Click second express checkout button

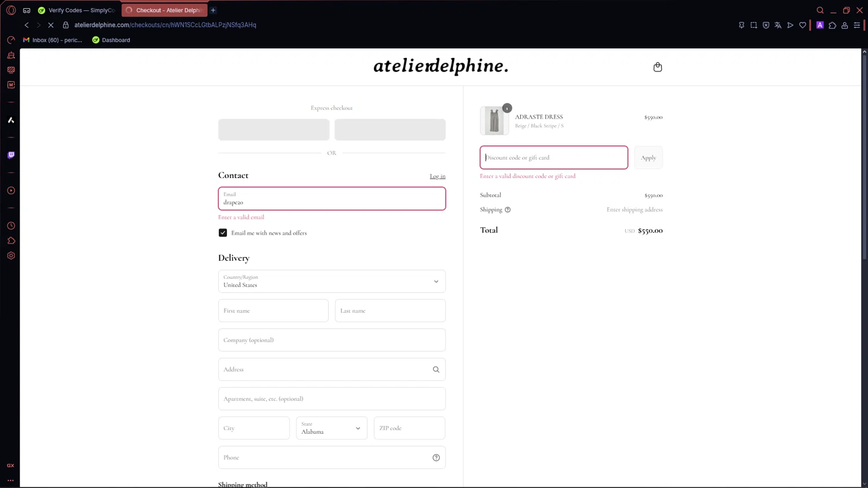coord(390,130)
